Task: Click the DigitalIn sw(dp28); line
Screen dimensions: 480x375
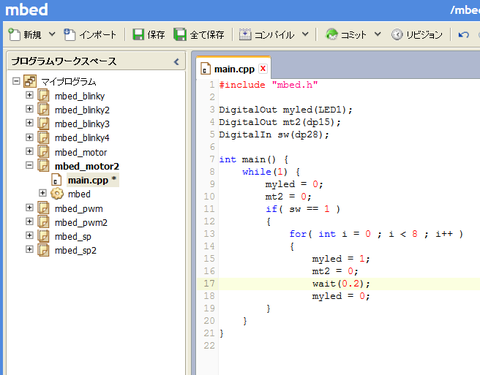Action: point(274,135)
